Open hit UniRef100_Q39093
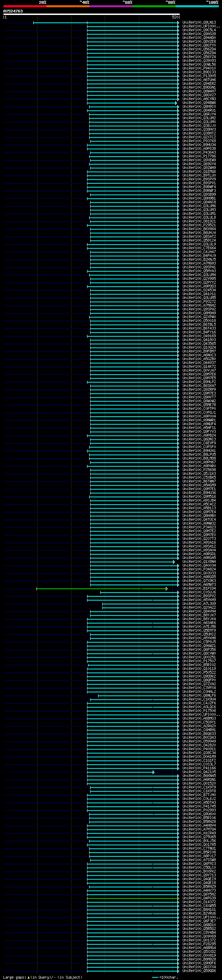This screenshot has width=222, height=980. click(x=199, y=60)
